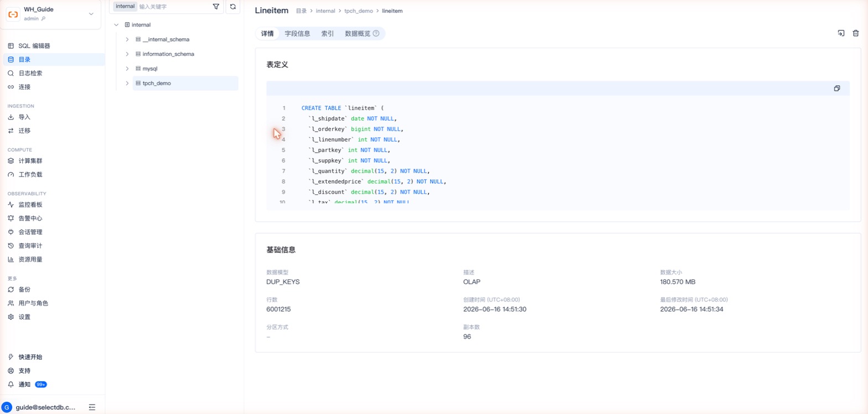868x414 pixels.
Task: Expand the __internal_schema database
Action: tap(127, 39)
